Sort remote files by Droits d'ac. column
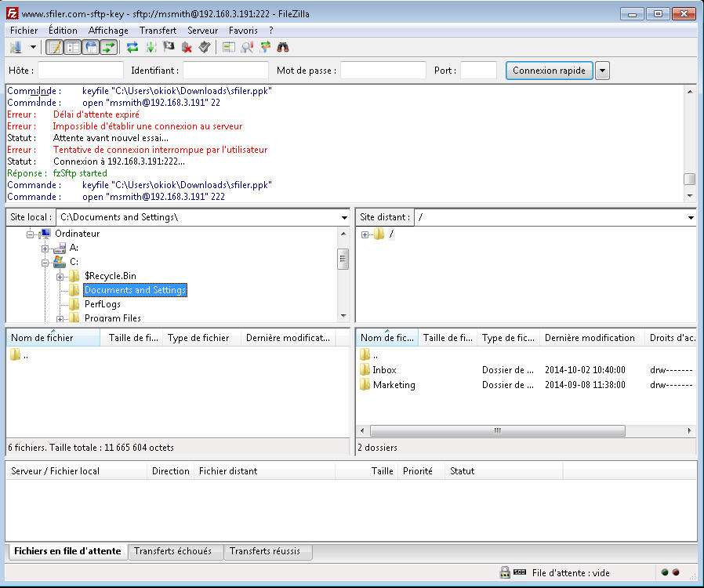Image resolution: width=704 pixels, height=588 pixels. [x=671, y=338]
